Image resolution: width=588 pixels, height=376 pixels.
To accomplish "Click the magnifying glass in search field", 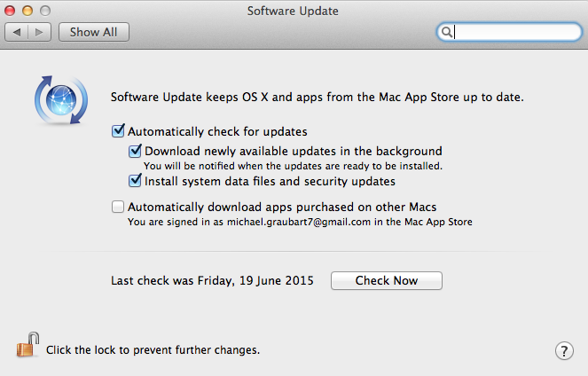I will [448, 32].
